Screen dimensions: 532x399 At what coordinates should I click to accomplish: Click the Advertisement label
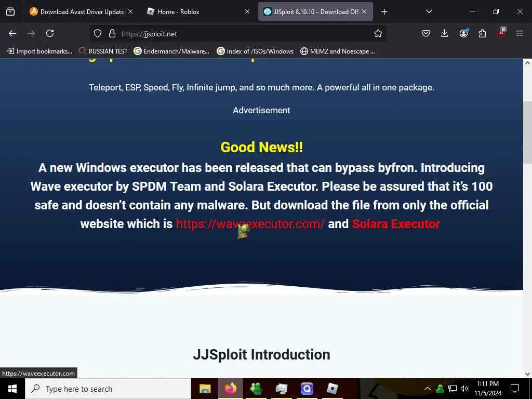(262, 110)
